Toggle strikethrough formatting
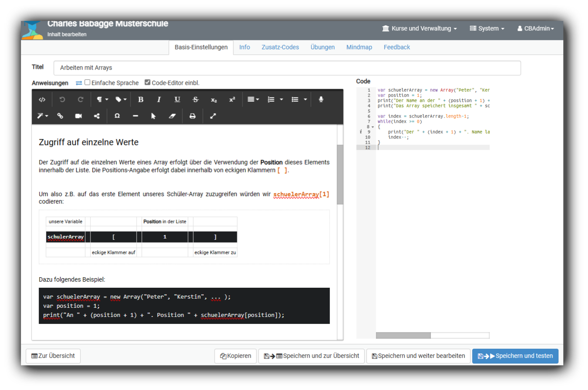Image resolution: width=588 pixels, height=390 pixels. (x=195, y=99)
